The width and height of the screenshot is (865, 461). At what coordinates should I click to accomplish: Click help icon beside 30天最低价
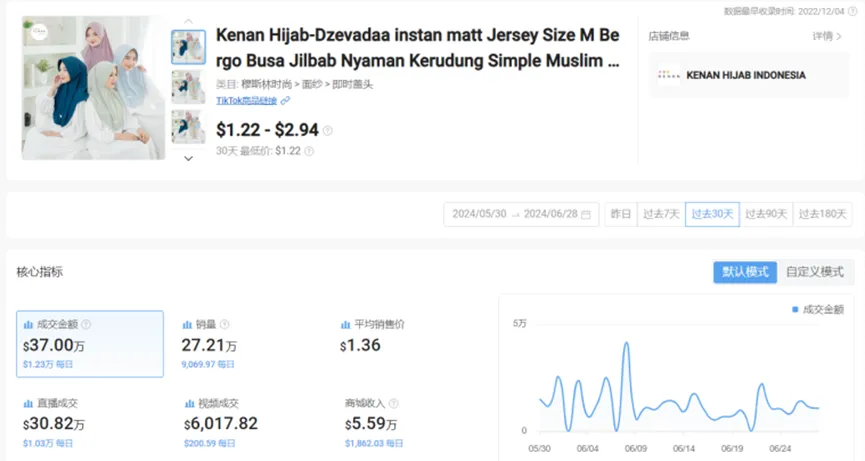309,151
